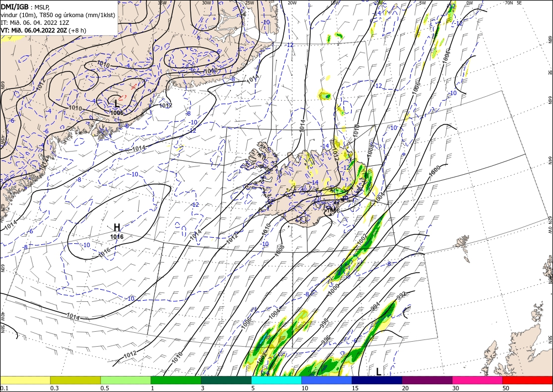Click the Faroe Islands on the map
553x392 pixels.
coord(464,248)
